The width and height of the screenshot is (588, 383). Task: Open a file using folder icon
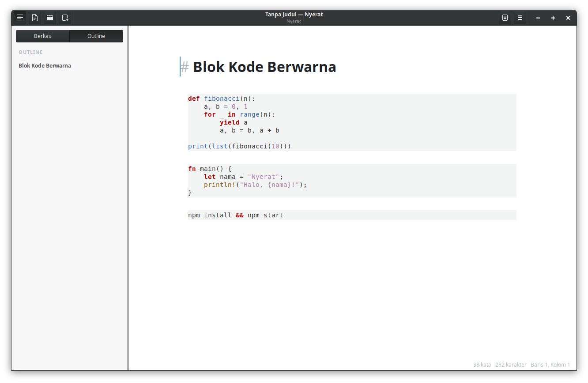pyautogui.click(x=50, y=18)
